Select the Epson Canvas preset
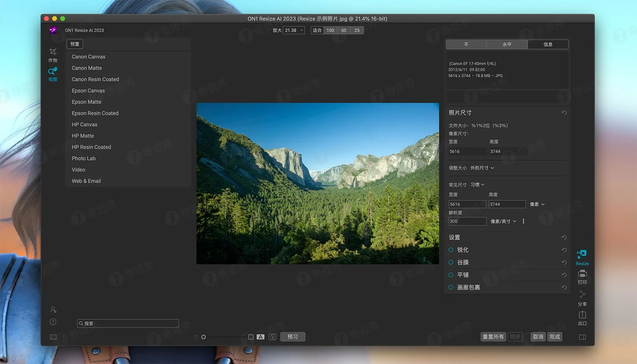 click(88, 90)
